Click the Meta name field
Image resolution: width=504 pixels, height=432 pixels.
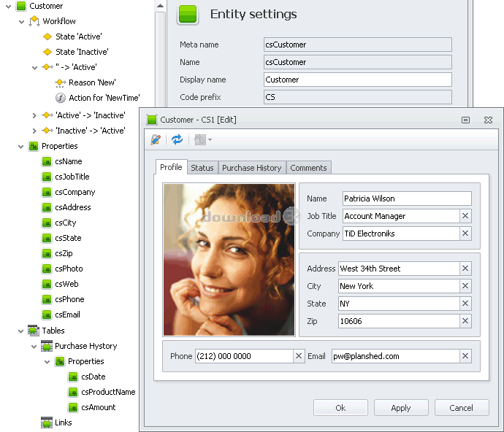point(358,45)
